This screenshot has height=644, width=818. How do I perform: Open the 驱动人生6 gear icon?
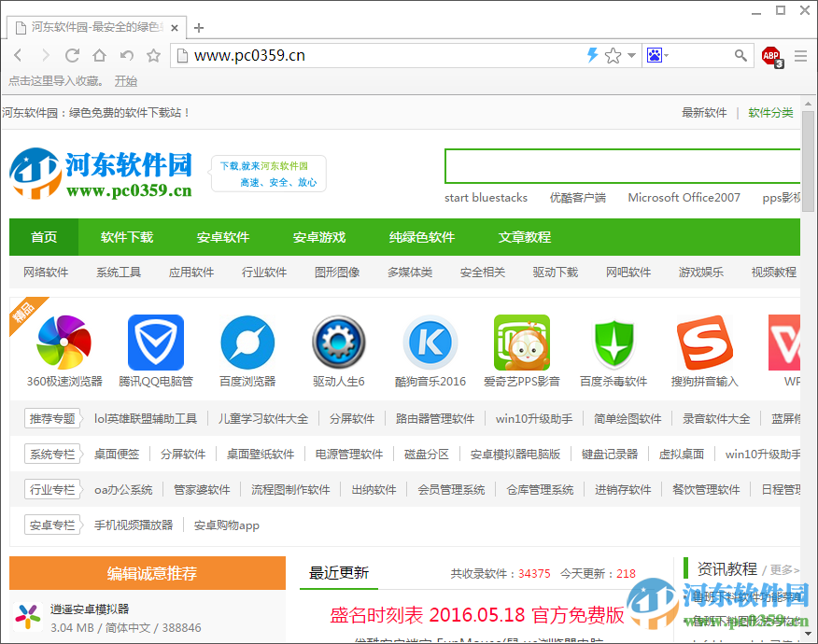pos(338,343)
